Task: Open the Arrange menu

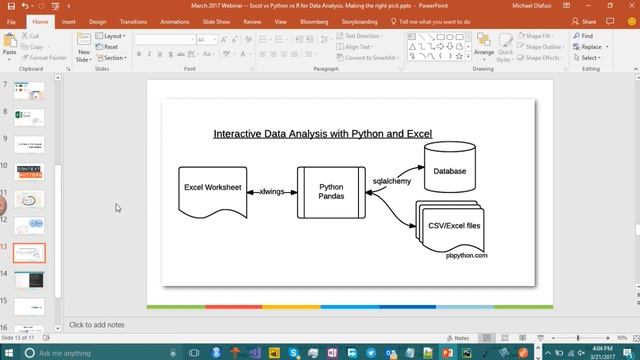Action: 484,47
